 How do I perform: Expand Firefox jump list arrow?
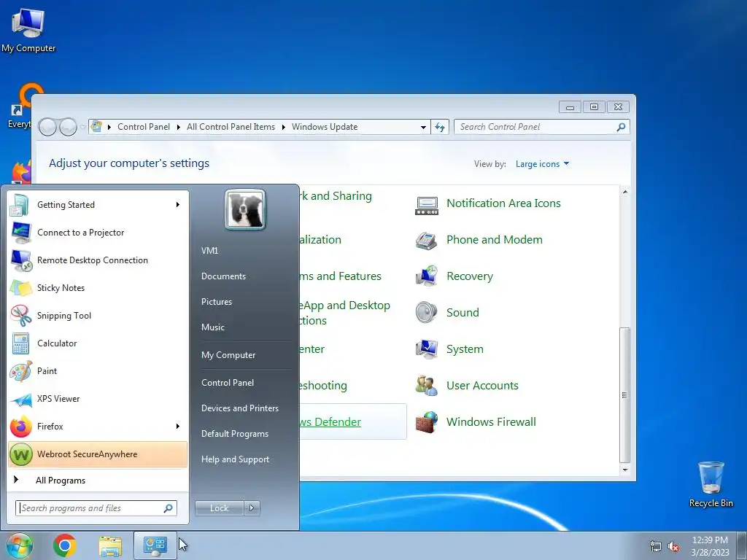178,426
